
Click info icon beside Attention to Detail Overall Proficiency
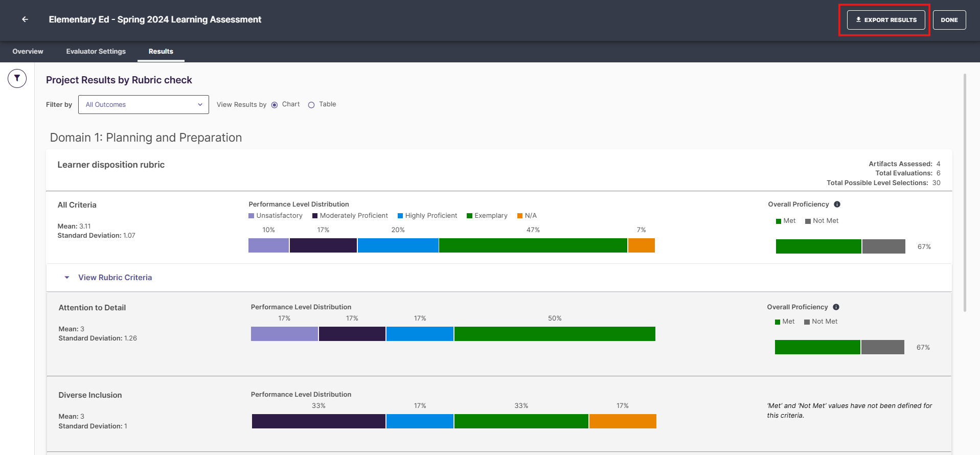pos(836,307)
